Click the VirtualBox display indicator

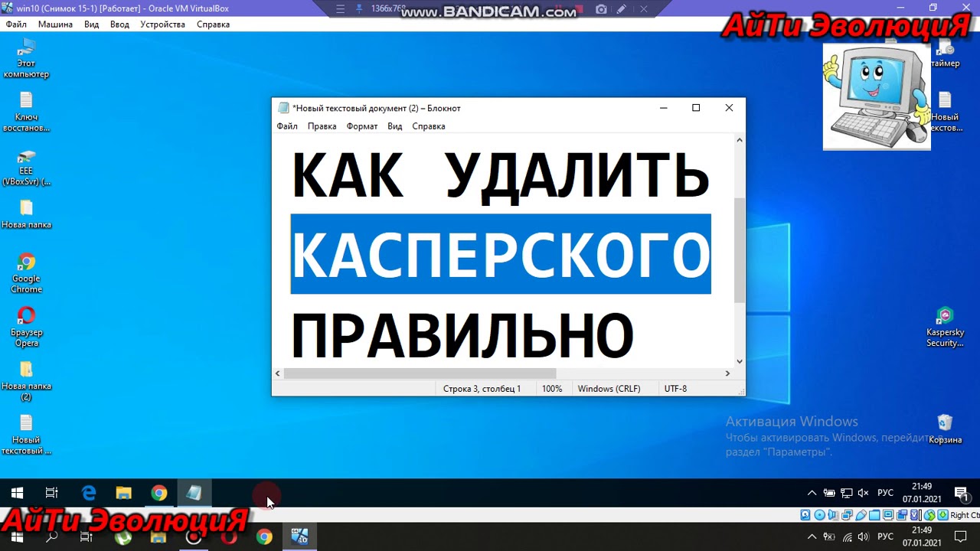888,515
